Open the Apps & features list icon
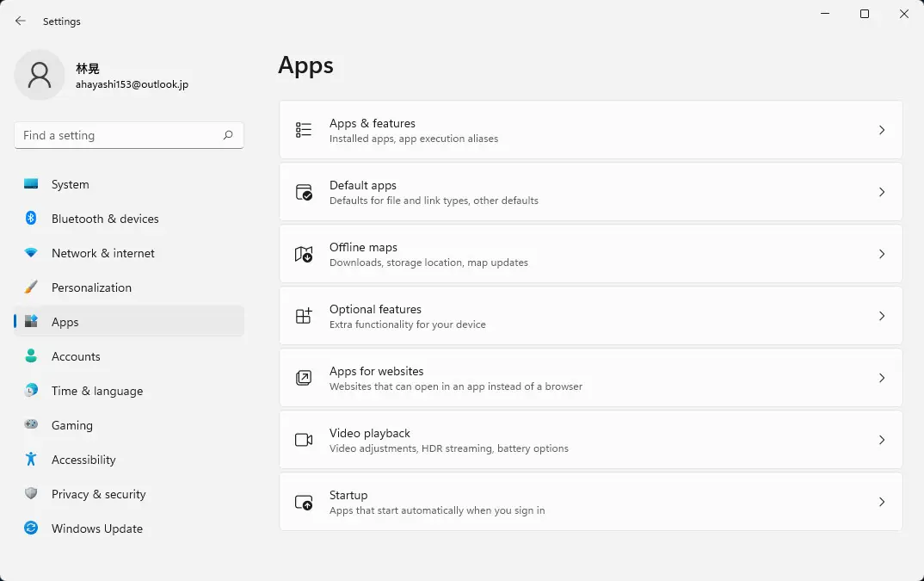The height and width of the screenshot is (581, 924). (303, 130)
